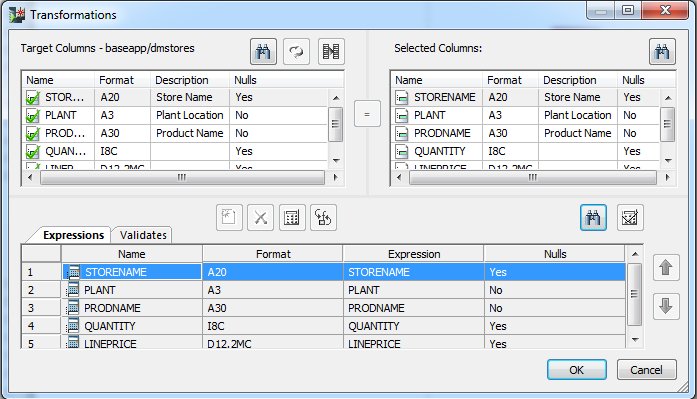The height and width of the screenshot is (399, 697).
Task: Click the A3 format cell for PLANT expression
Action: pos(272,290)
